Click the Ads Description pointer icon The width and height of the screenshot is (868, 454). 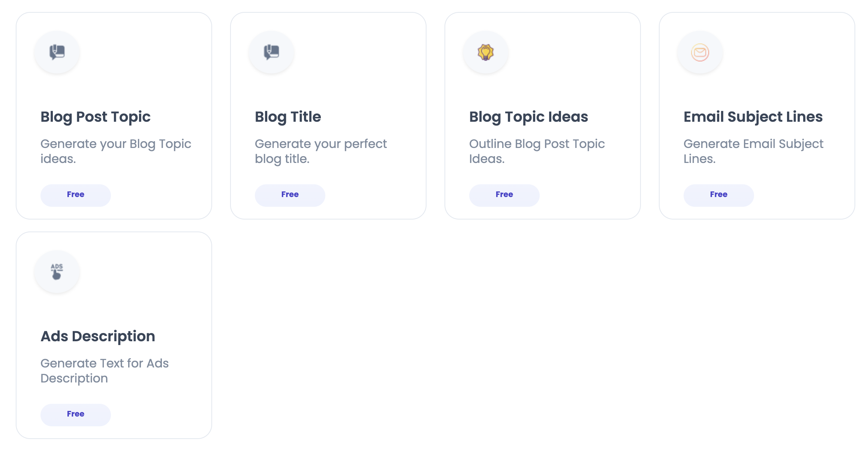pos(57,272)
